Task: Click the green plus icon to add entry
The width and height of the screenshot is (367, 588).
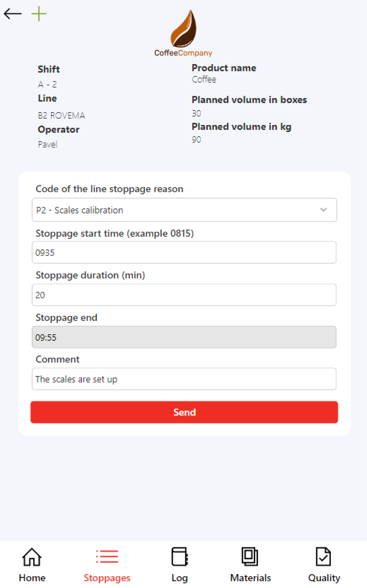Action: [38, 14]
